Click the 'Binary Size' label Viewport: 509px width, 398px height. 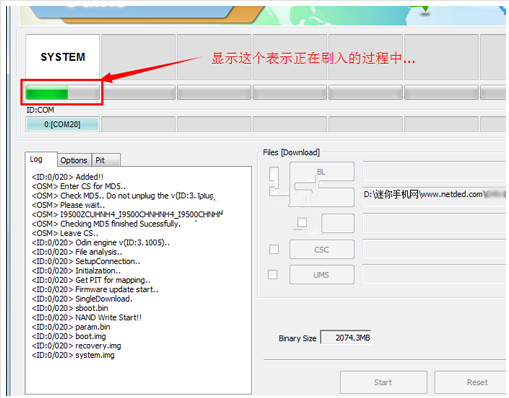point(297,338)
